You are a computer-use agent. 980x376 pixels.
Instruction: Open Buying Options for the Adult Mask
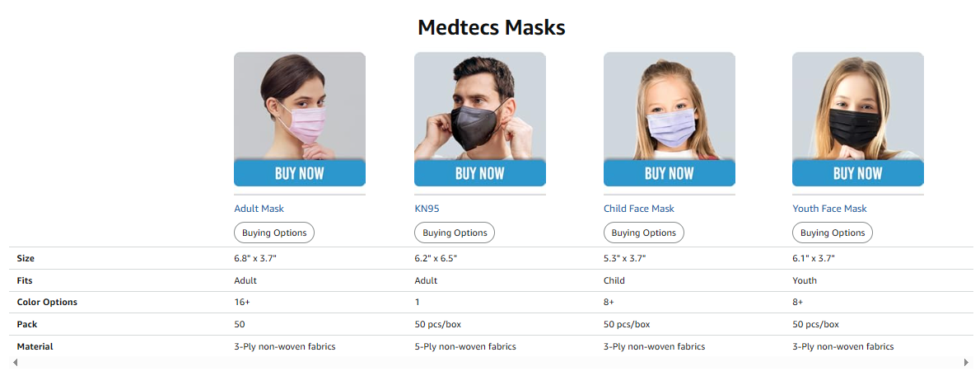pos(274,233)
